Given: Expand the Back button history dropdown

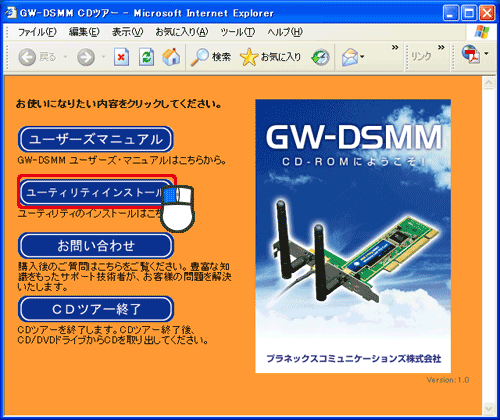Looking at the screenshot, I should click(x=65, y=57).
